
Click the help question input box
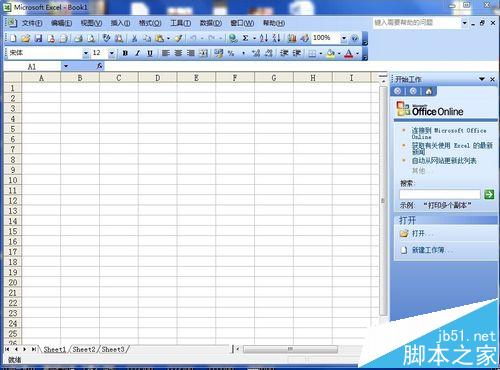417,23
